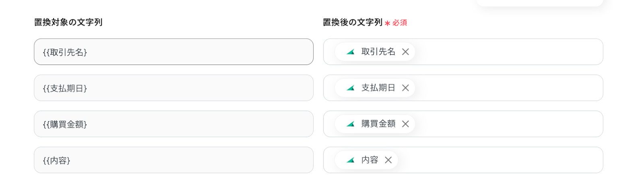Click the green logo icon beside 支払期日
This screenshot has height=178, width=644.
pyautogui.click(x=351, y=88)
